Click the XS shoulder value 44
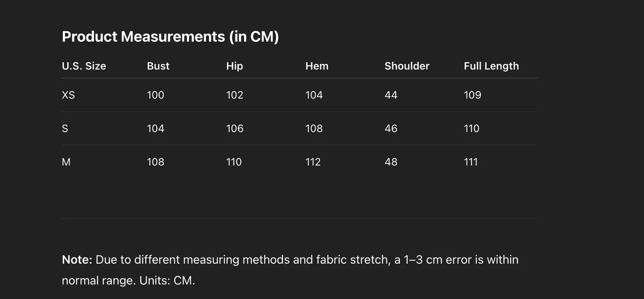 point(391,95)
